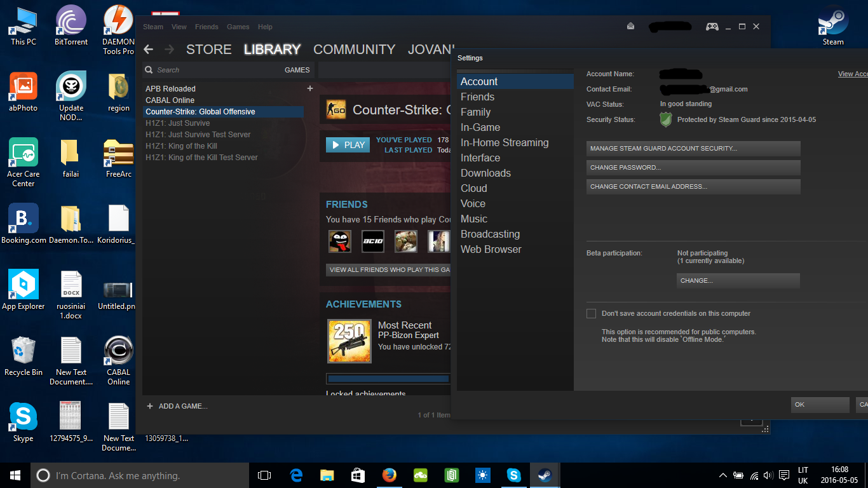Open In-Home Streaming settings
This screenshot has width=868, height=488.
point(515,142)
